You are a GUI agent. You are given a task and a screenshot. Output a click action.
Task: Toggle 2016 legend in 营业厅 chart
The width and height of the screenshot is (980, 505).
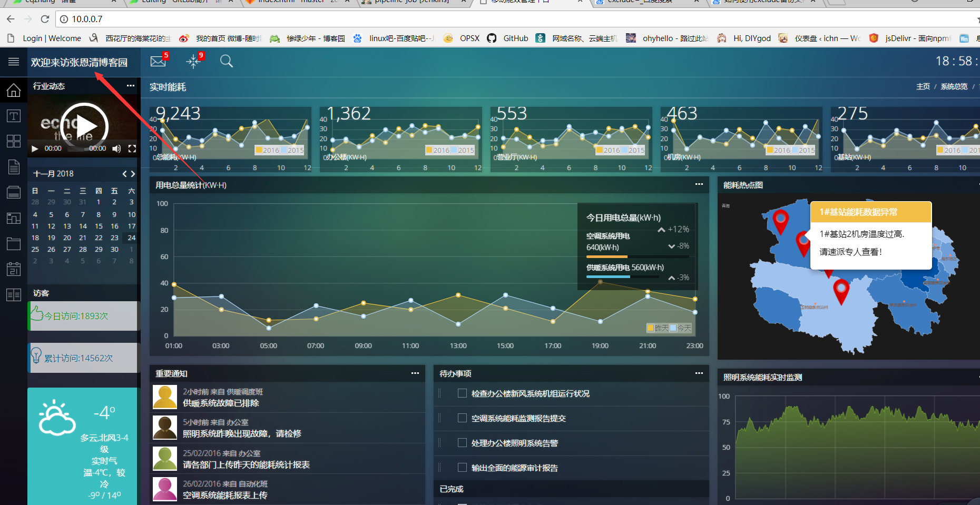[608, 150]
